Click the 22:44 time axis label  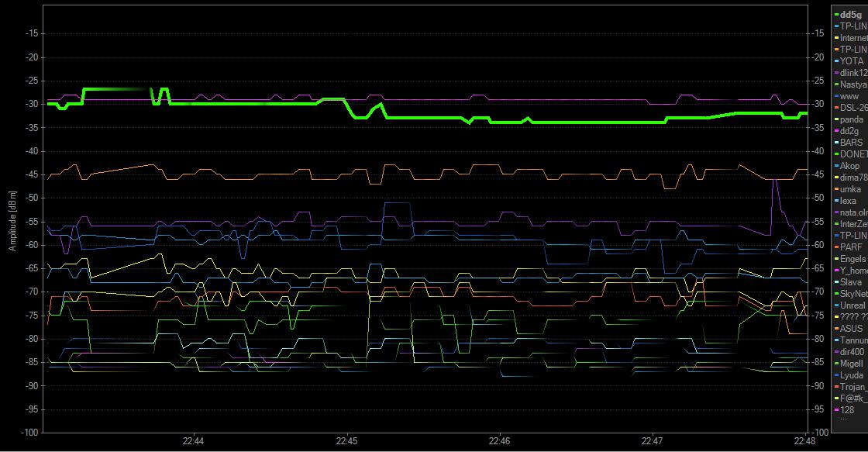(x=193, y=441)
